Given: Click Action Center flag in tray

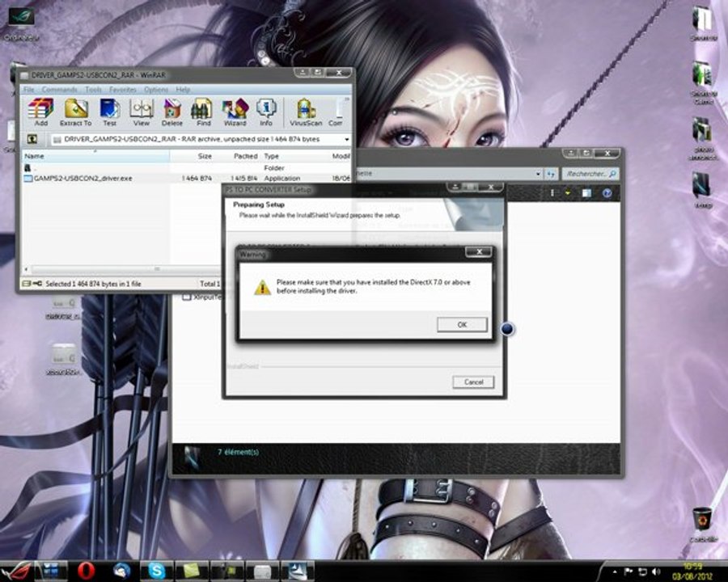Looking at the screenshot, I should [629, 571].
